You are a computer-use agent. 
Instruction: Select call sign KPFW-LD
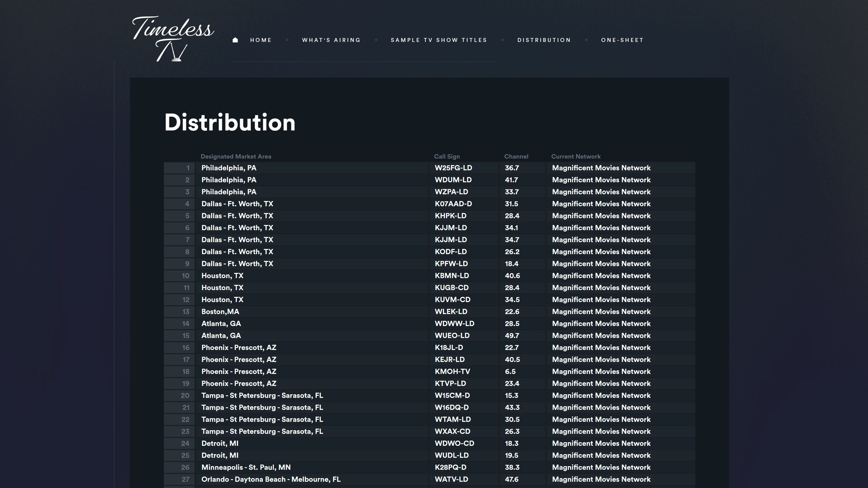(x=451, y=264)
